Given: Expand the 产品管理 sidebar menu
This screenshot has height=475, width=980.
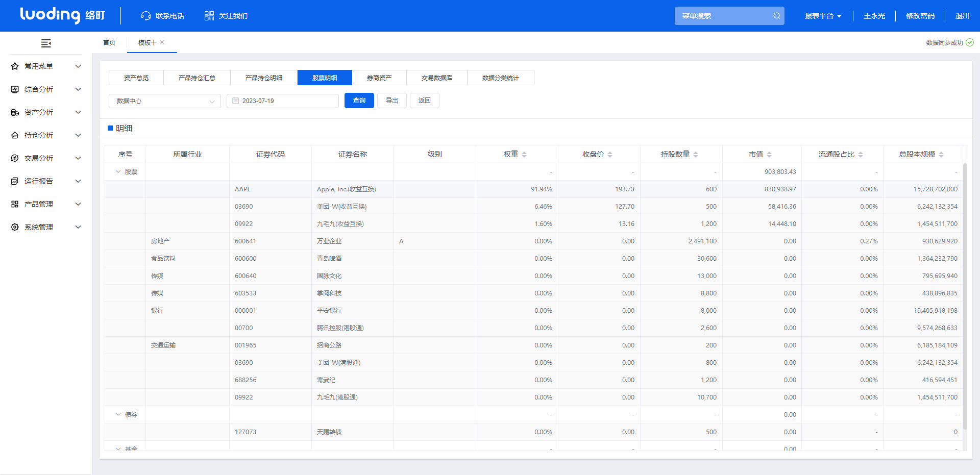Looking at the screenshot, I should 78,204.
